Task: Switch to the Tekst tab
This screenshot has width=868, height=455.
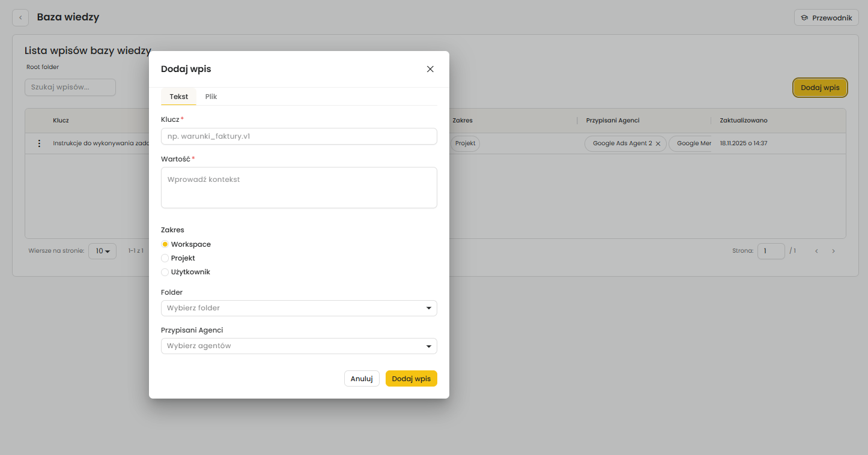Action: coord(178,97)
